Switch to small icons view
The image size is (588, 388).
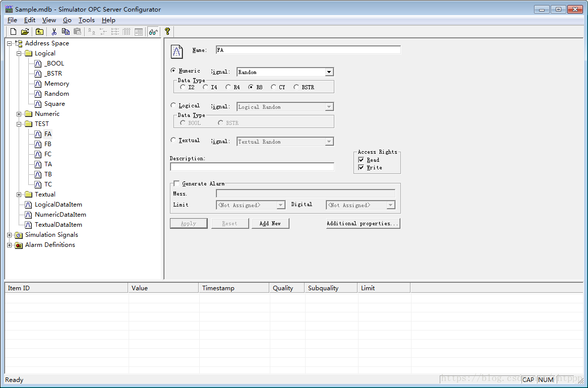pos(103,32)
